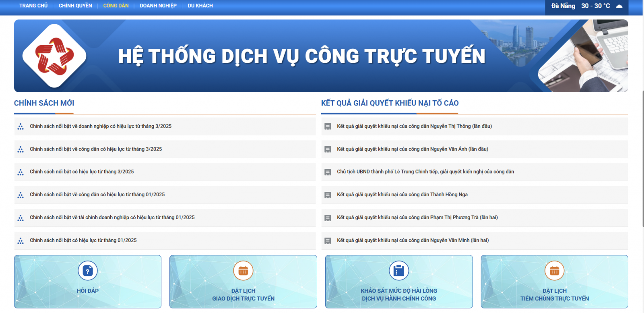644x313 pixels.
Task: Click document icon beside Thành Hồng Nga result
Action: point(328,195)
